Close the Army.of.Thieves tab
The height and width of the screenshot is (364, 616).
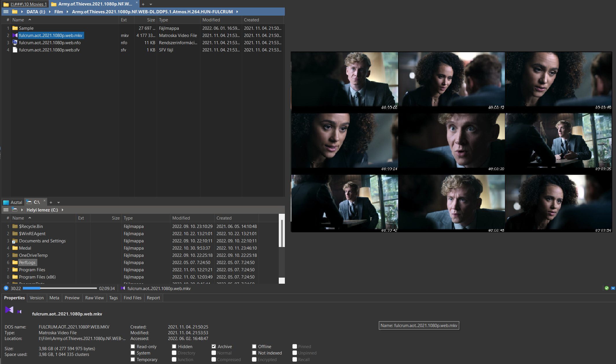[x=137, y=3]
